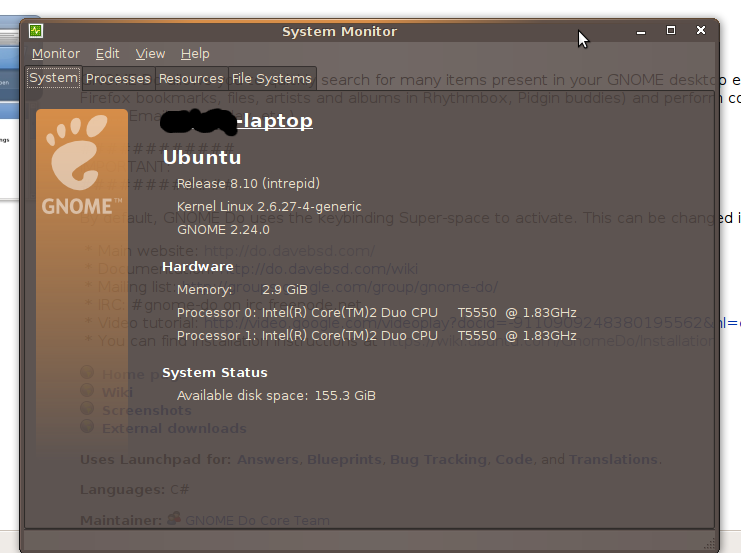Close the System Monitor window
Image resolution: width=741 pixels, height=553 pixels.
click(x=701, y=31)
